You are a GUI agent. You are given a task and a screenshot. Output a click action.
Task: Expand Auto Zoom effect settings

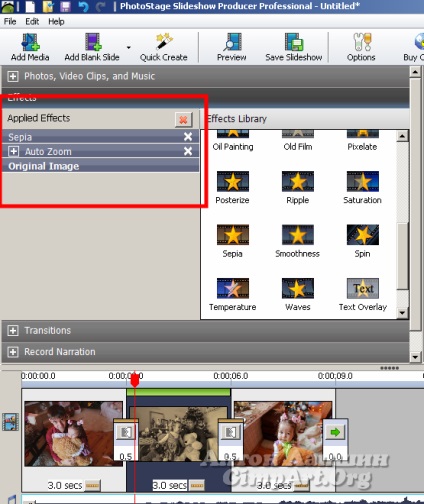(x=13, y=151)
